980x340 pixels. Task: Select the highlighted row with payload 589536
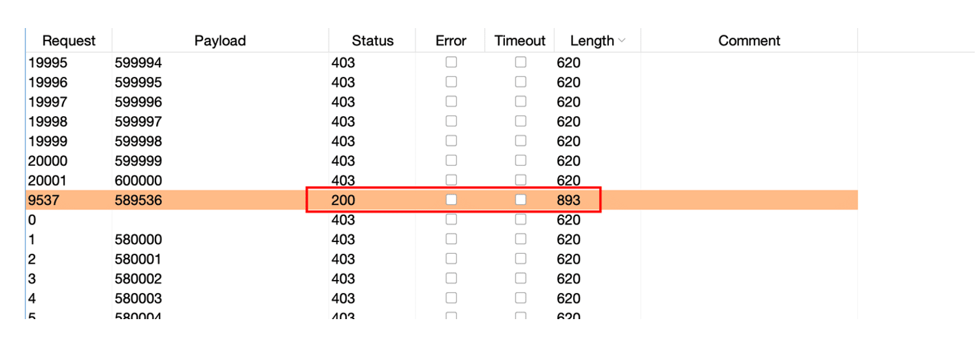[x=138, y=200]
